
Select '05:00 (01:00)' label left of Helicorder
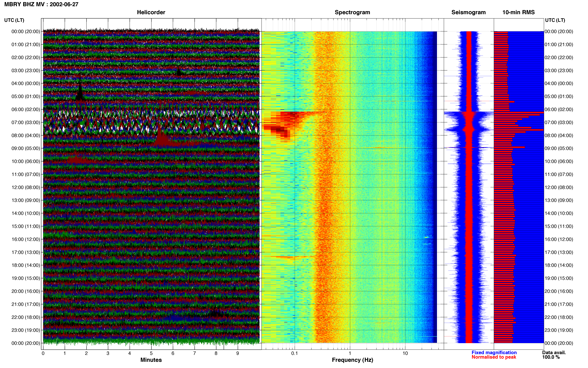point(26,96)
